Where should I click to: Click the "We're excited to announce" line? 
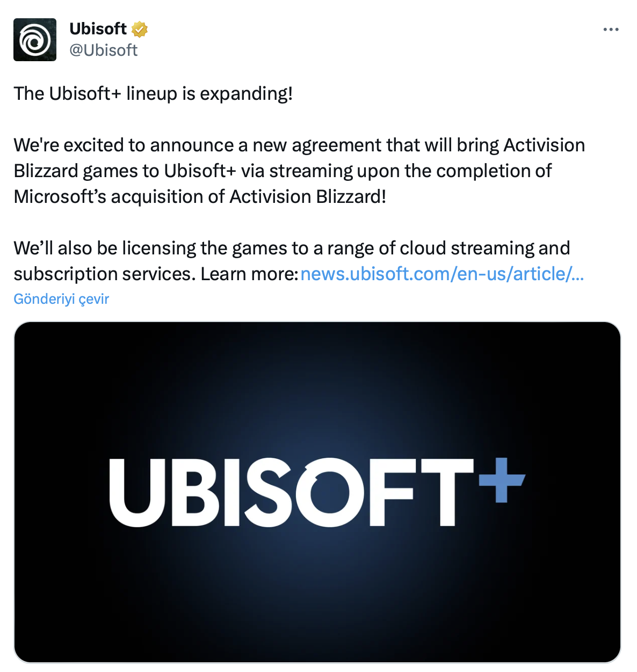point(299,145)
